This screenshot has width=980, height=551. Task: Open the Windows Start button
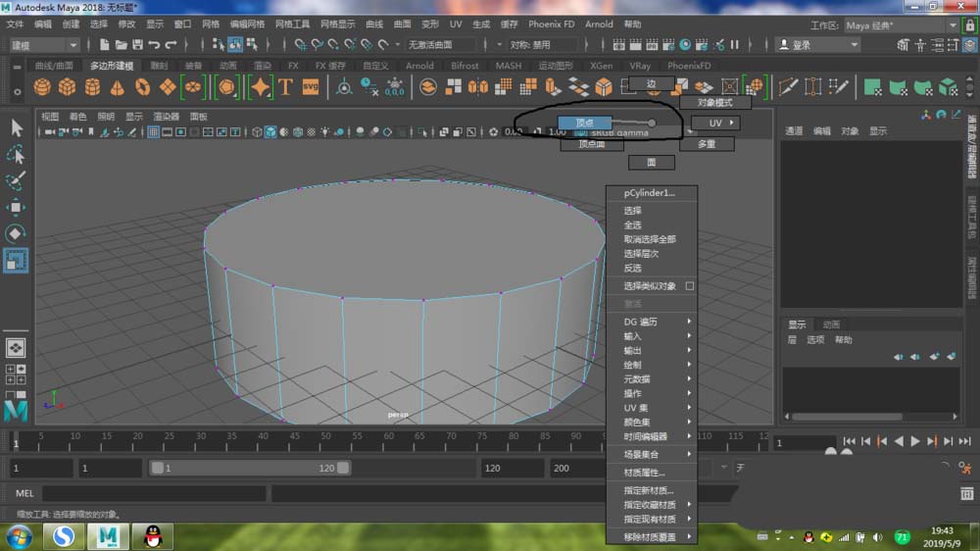pos(18,536)
